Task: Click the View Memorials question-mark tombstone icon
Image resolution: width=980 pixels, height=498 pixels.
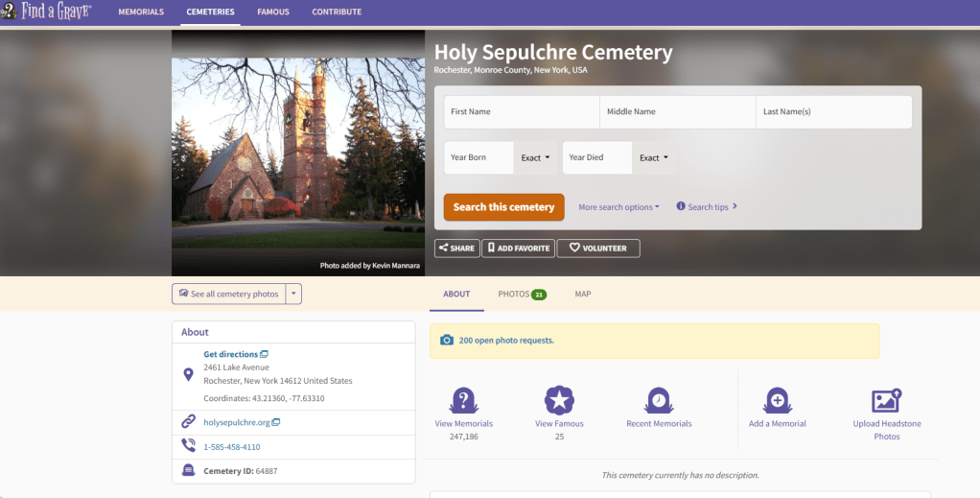Action: tap(463, 399)
